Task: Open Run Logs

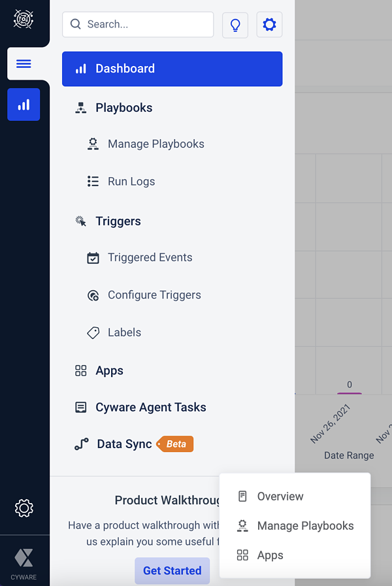Action: pos(131,182)
